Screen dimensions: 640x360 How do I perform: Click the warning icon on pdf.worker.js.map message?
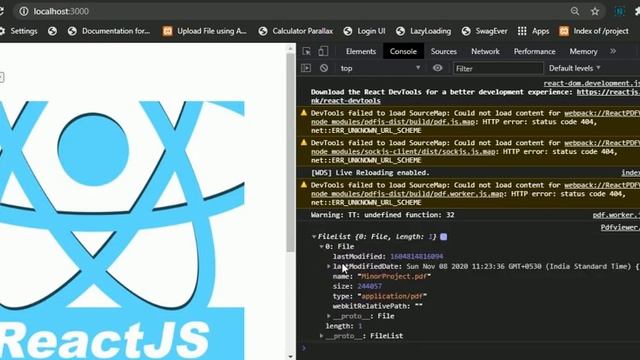(x=304, y=184)
